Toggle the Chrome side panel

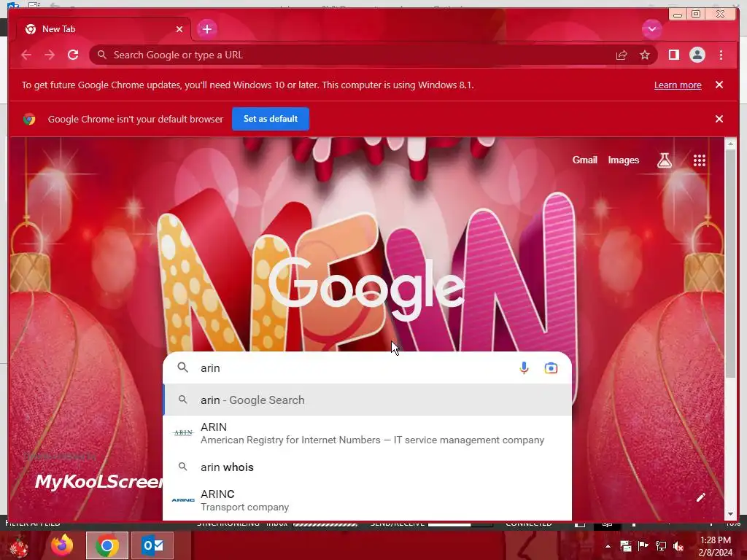click(673, 55)
